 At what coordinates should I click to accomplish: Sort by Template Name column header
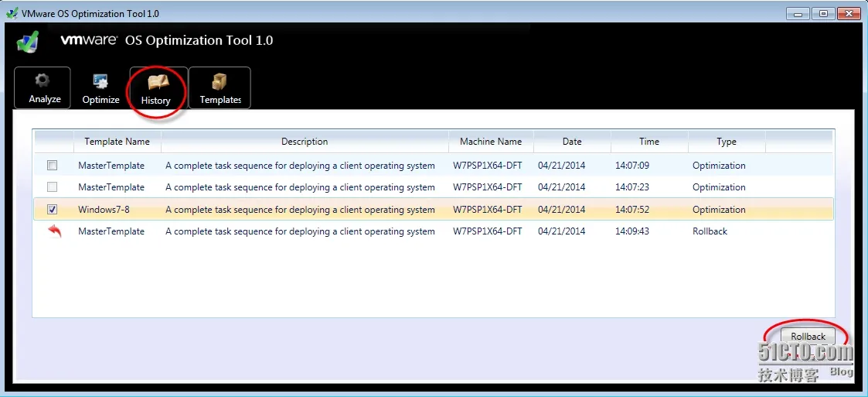(x=117, y=142)
